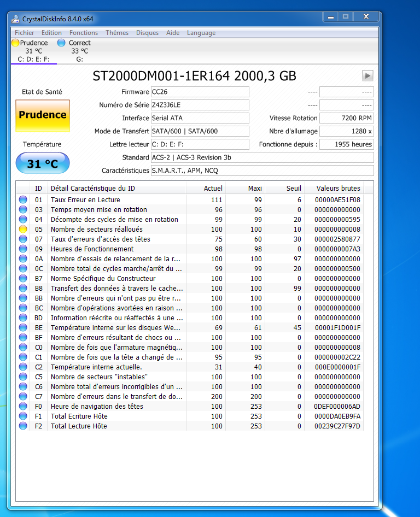This screenshot has height=517, width=420.
Task: Click status circle for row ID BF
Action: coord(23,337)
